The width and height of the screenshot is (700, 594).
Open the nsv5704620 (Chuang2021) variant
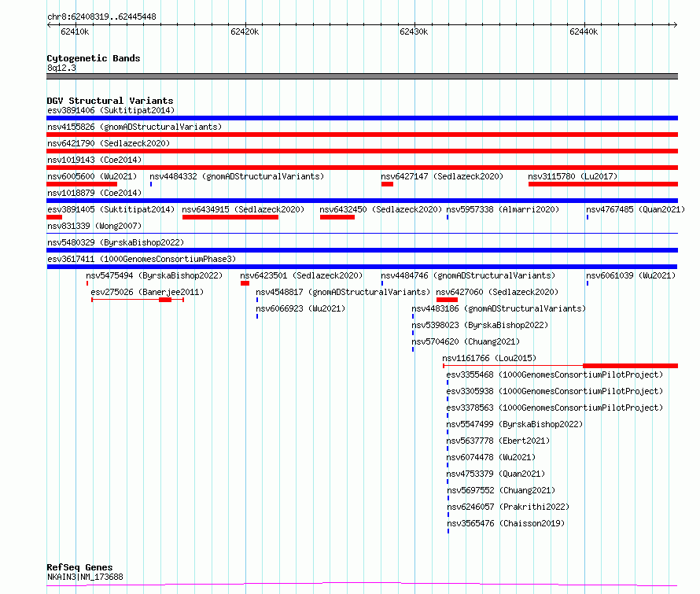tap(466, 341)
